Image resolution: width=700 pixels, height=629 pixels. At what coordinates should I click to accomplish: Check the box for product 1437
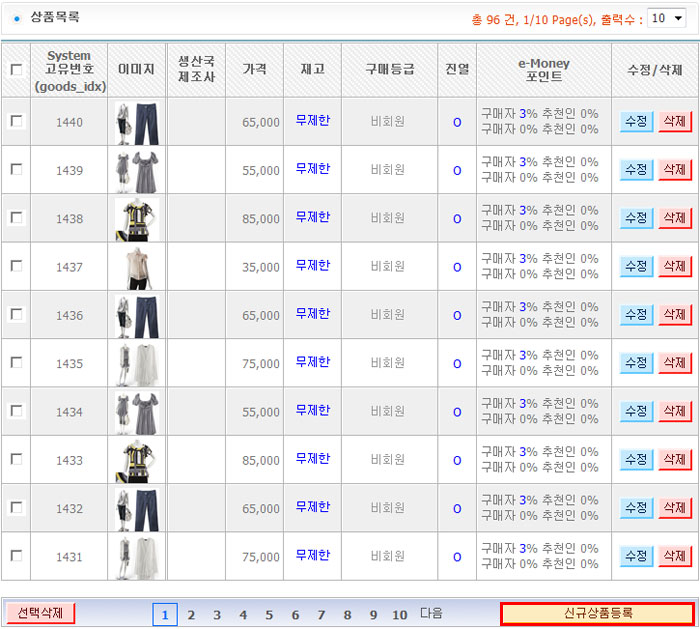click(16, 266)
